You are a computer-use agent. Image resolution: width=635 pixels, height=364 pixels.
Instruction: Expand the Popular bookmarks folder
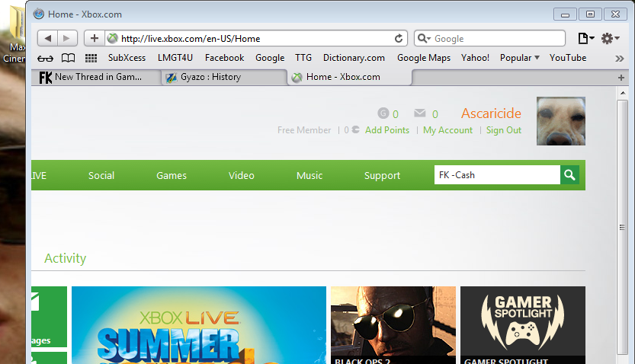[520, 58]
